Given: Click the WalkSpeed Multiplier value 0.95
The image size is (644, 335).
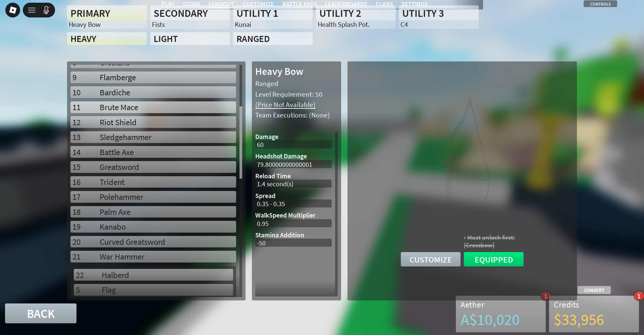Looking at the screenshot, I should [293, 224].
